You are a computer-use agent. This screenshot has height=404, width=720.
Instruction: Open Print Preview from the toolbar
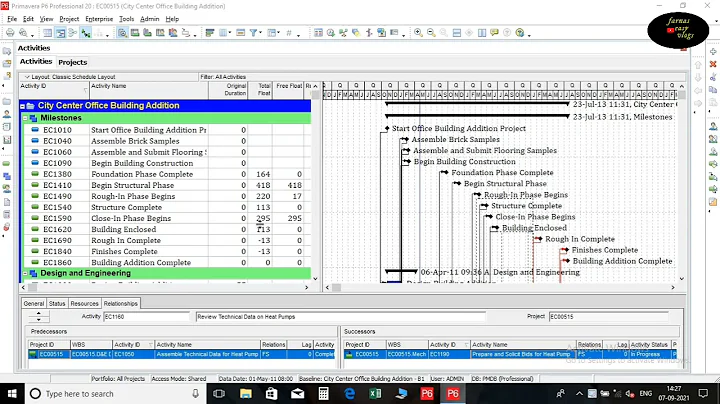point(22,33)
